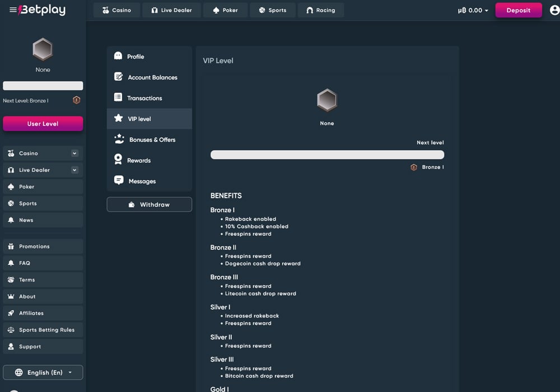
Task: Select the Sports tab in top navigation
Action: click(272, 10)
